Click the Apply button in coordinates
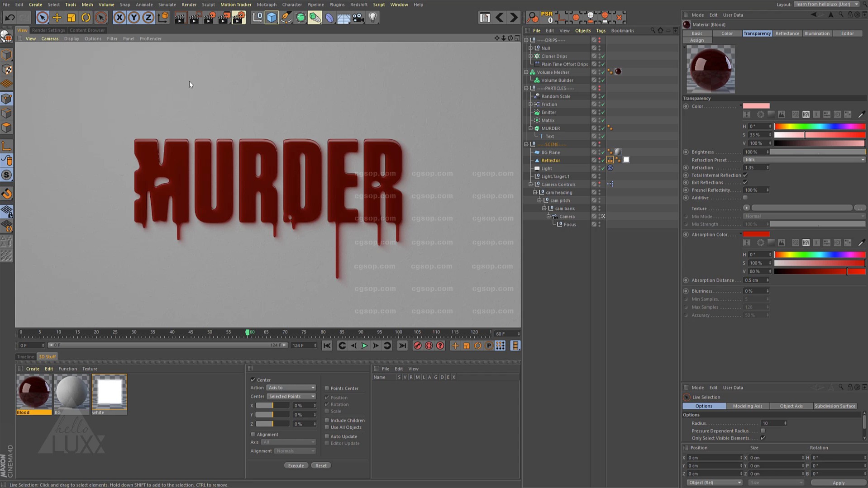 click(838, 483)
